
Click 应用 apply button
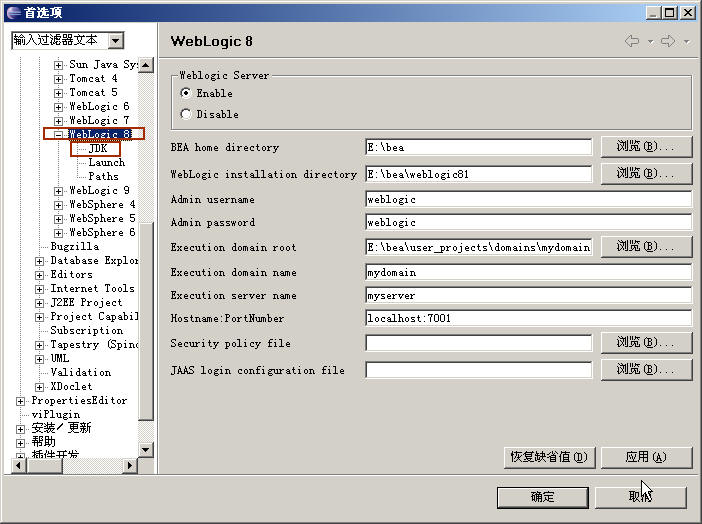coord(646,457)
